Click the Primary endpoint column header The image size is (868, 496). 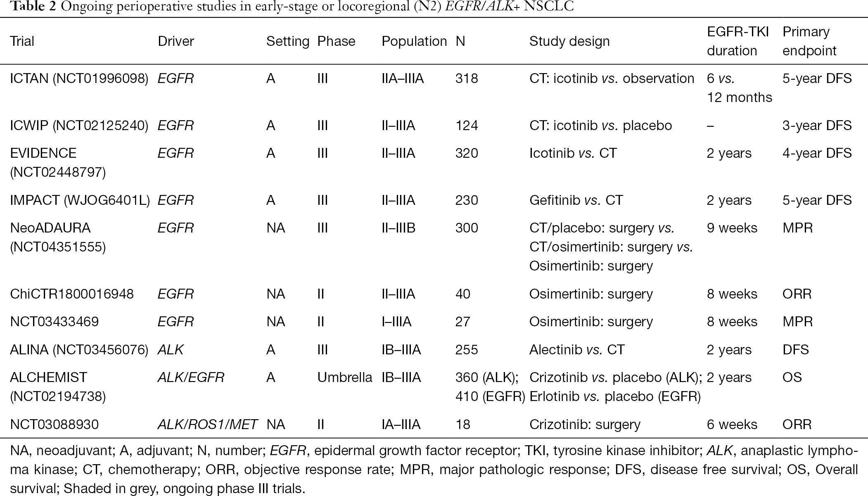tap(809, 41)
